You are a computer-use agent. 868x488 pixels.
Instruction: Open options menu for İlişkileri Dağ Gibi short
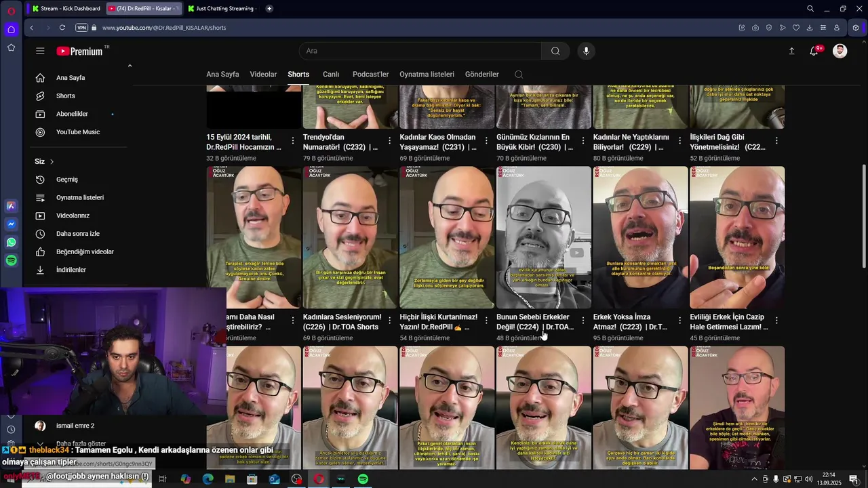(x=776, y=140)
